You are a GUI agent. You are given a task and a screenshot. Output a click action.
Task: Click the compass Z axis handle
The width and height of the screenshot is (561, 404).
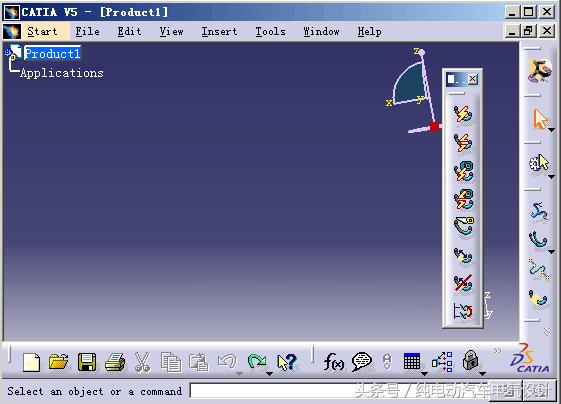(421, 53)
